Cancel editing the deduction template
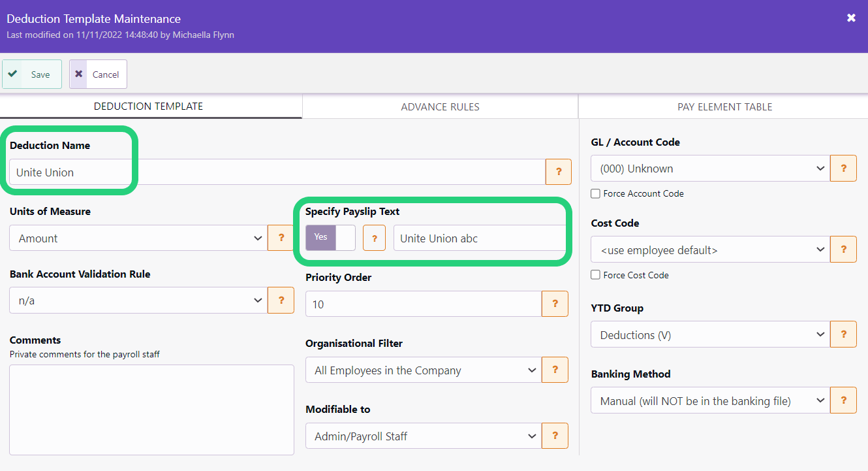This screenshot has width=868, height=471. click(98, 74)
